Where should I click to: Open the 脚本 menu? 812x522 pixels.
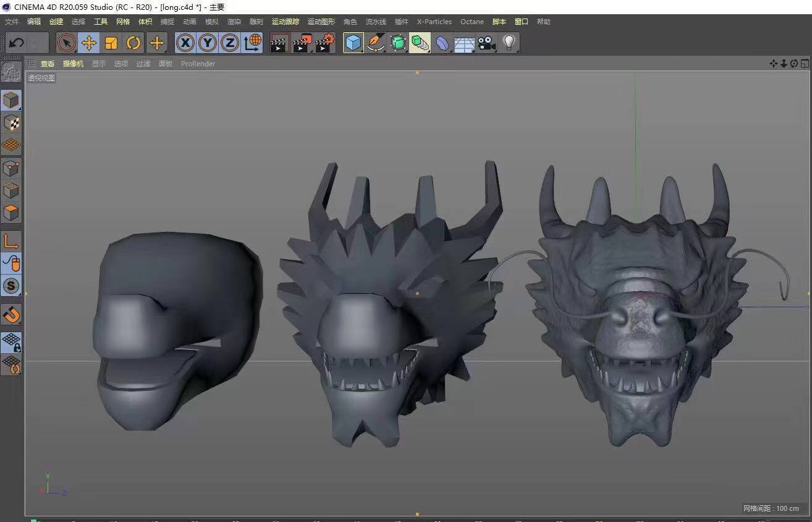[x=499, y=22]
